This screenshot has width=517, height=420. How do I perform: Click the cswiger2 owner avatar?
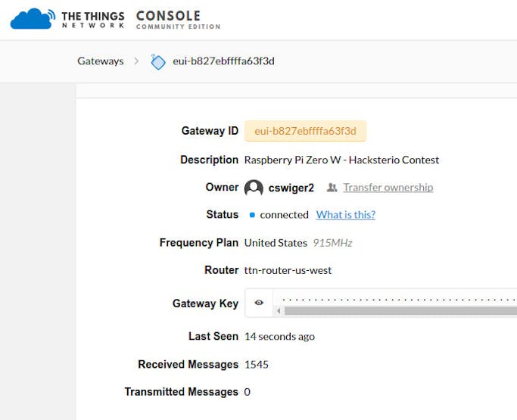tap(254, 188)
